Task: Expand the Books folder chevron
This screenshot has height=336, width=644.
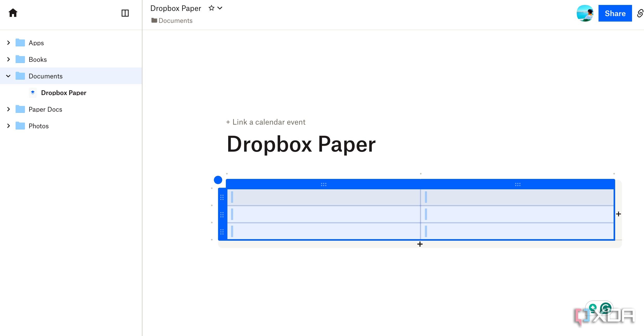Action: tap(8, 59)
